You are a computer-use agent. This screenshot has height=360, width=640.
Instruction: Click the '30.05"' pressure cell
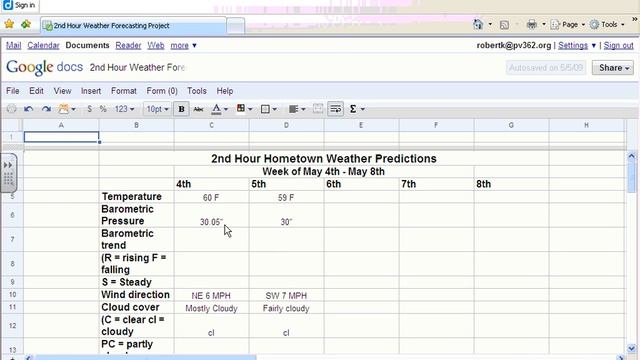(x=211, y=215)
